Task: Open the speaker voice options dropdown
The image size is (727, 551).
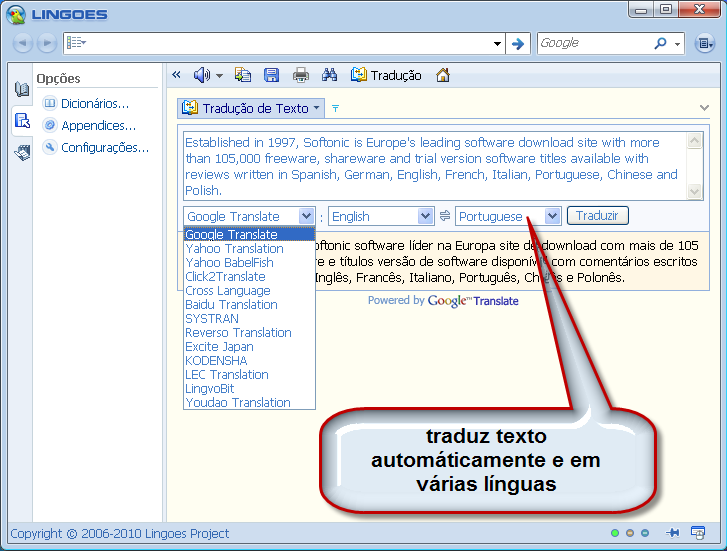Action: (x=219, y=76)
